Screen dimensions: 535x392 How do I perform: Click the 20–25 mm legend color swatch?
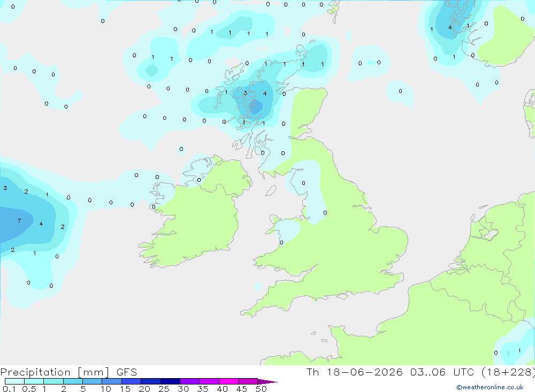point(150,381)
